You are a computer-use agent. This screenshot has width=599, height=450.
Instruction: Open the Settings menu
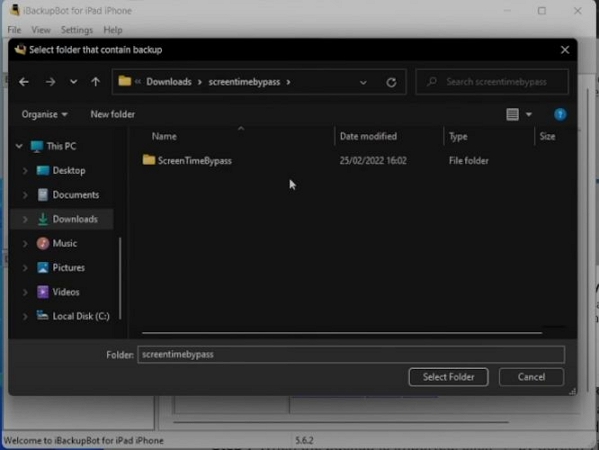77,30
